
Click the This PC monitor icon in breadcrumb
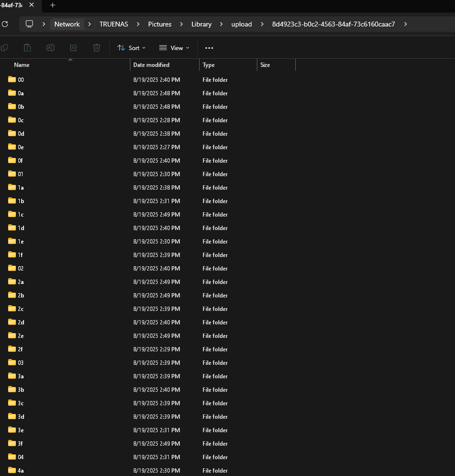coord(29,24)
